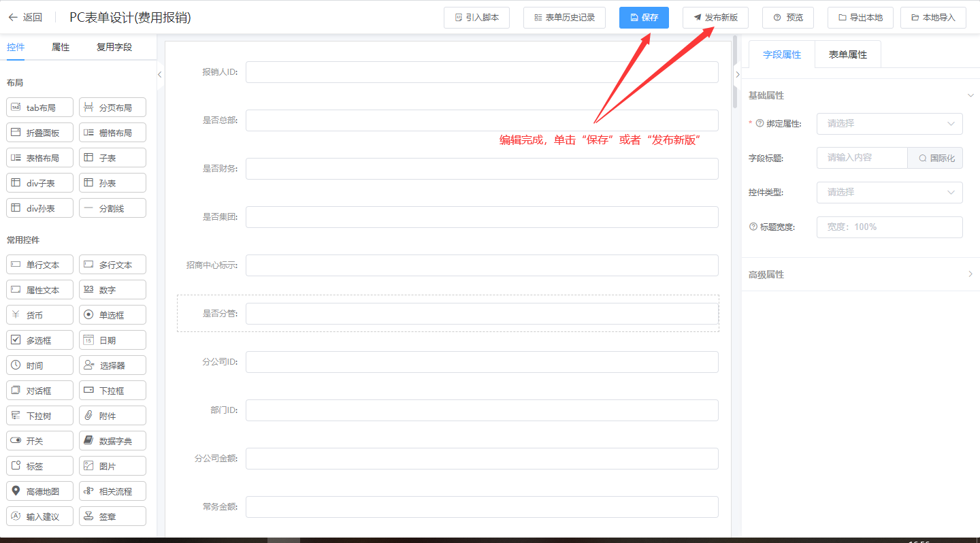Collapse the 基础属性 section
980x543 pixels.
click(970, 95)
